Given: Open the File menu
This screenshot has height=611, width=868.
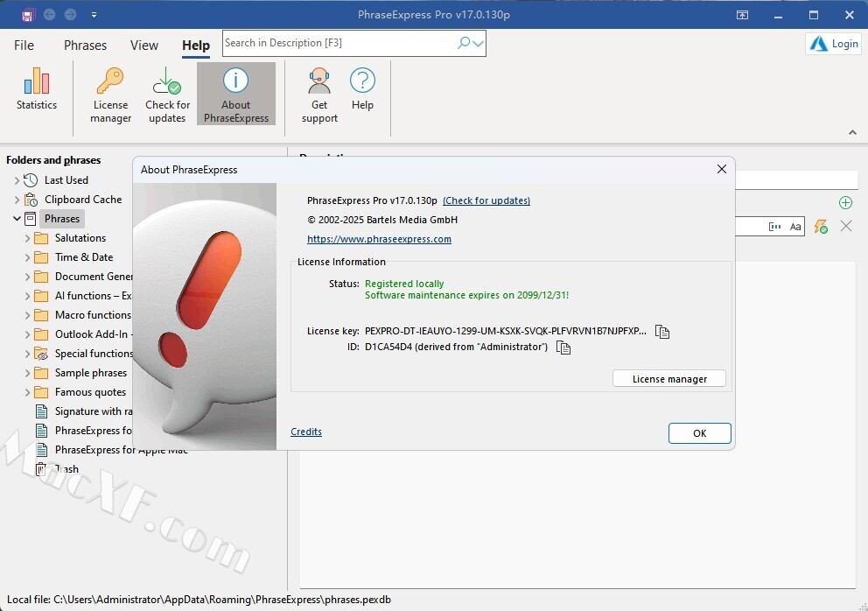Looking at the screenshot, I should pos(24,46).
